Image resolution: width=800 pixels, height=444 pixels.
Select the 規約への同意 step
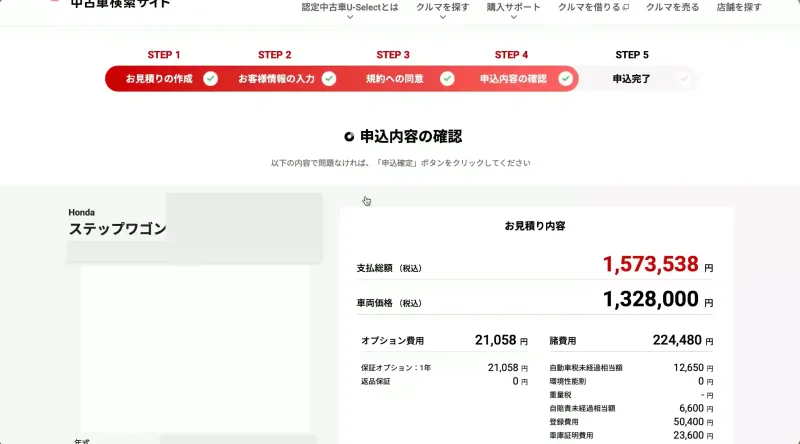coord(394,79)
